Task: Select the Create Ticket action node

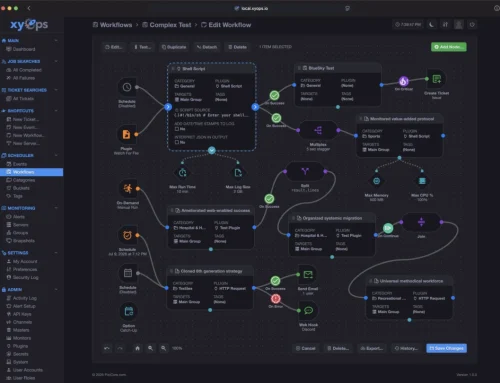Action: pos(437,79)
